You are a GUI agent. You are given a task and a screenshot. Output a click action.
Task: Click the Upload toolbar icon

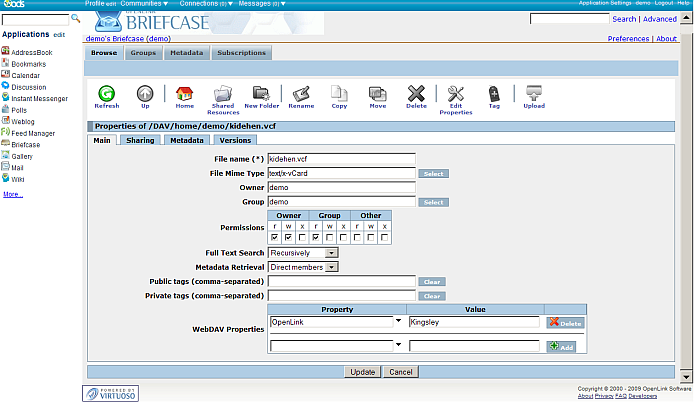click(x=534, y=93)
